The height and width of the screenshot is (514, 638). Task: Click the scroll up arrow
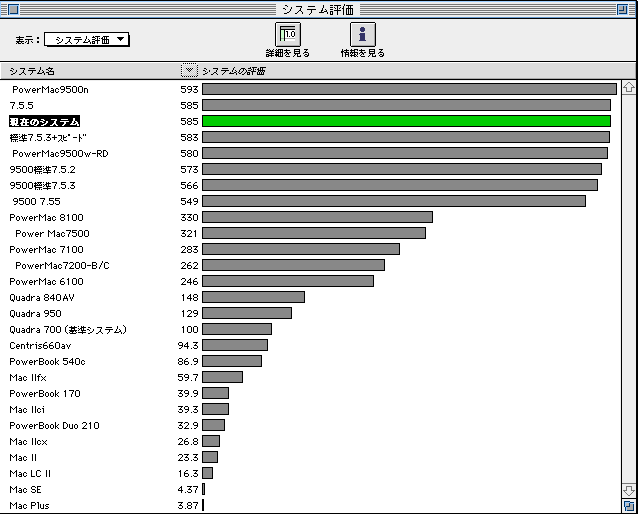629,87
